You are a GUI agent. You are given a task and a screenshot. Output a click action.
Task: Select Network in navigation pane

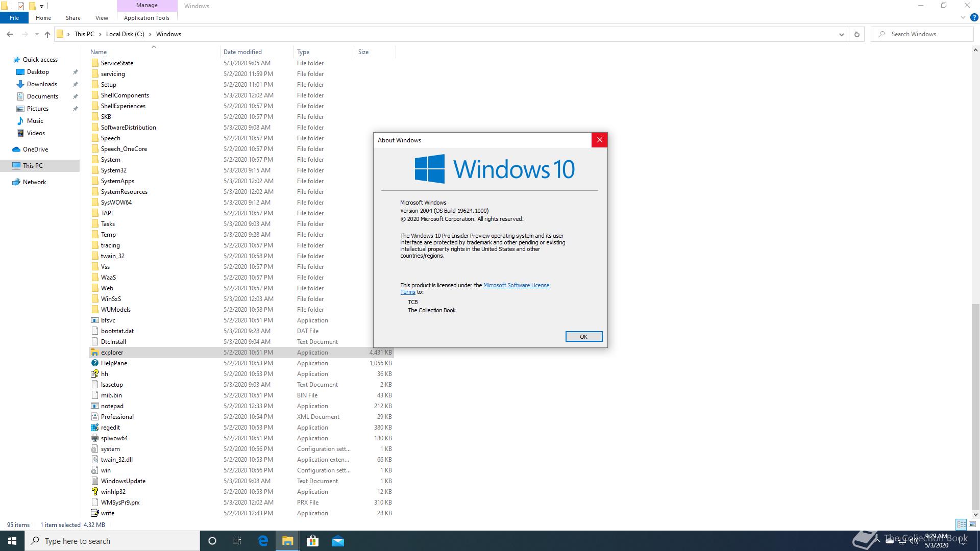[34, 182]
